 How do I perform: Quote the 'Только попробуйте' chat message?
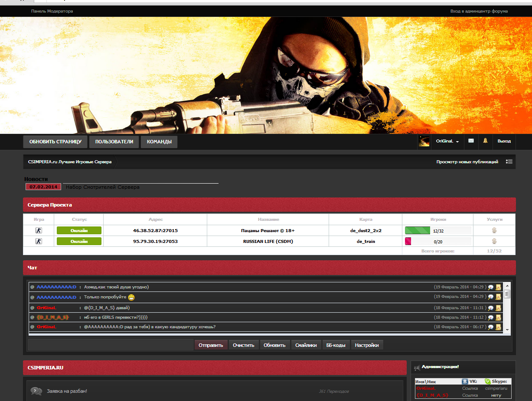click(491, 297)
